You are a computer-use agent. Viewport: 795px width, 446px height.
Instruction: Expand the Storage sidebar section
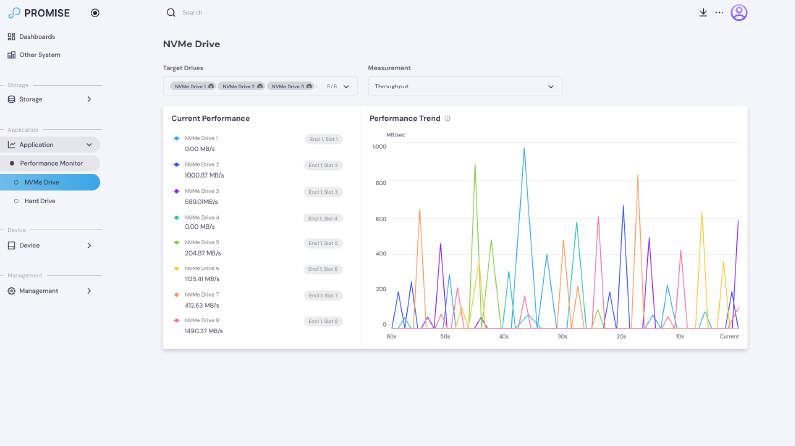click(50, 99)
